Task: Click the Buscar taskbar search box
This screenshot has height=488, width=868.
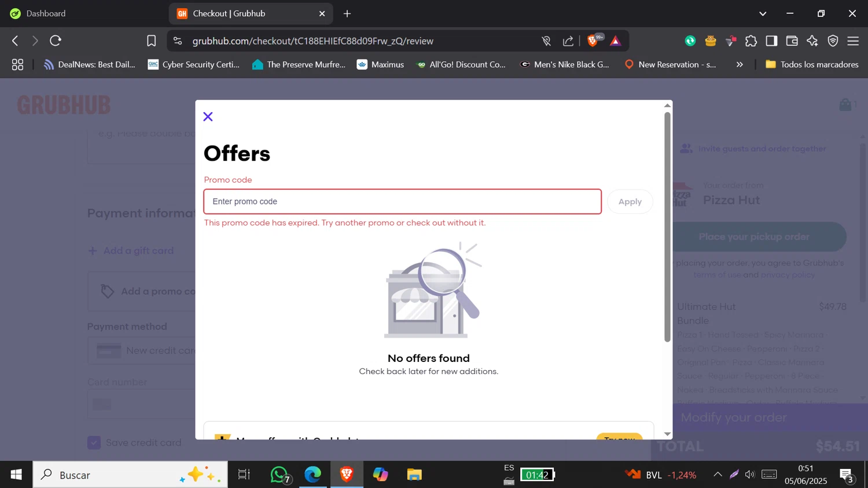Action: click(x=130, y=475)
